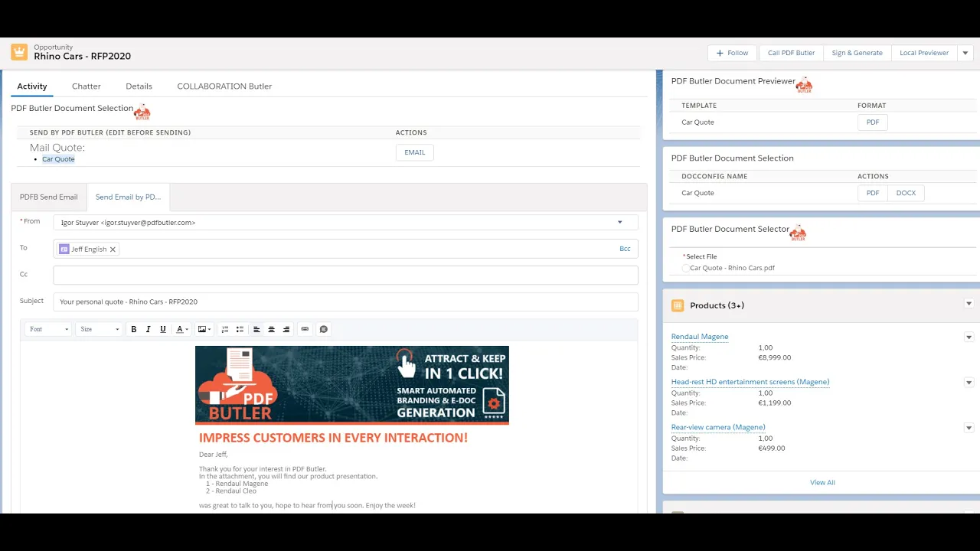
Task: Expand the Products card menu
Action: coord(969,304)
